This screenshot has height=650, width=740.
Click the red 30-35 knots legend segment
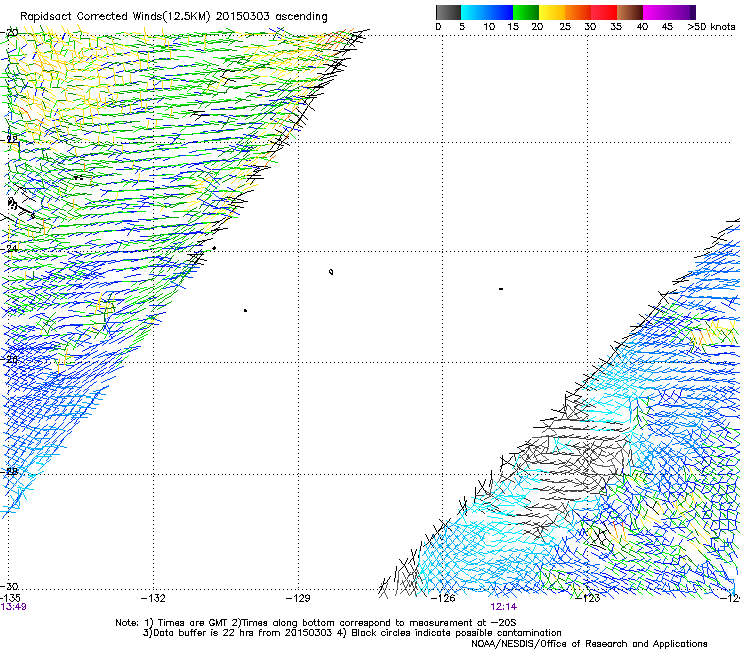pos(604,12)
